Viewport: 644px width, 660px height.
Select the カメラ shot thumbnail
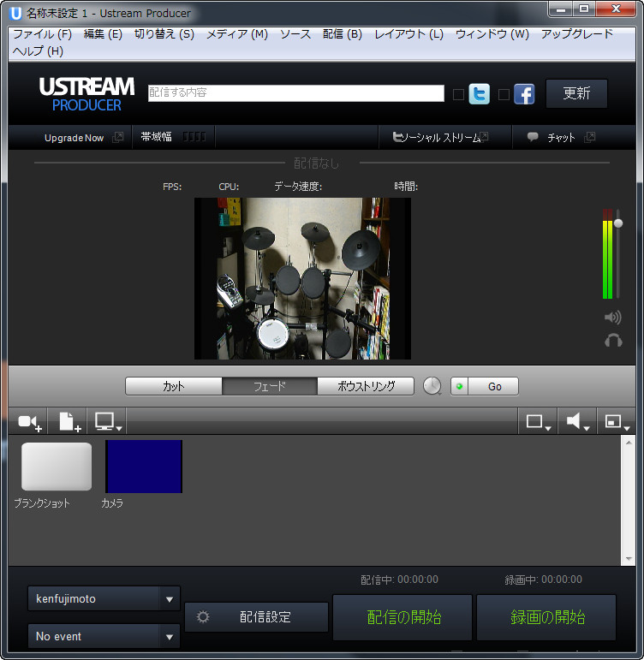(x=144, y=467)
